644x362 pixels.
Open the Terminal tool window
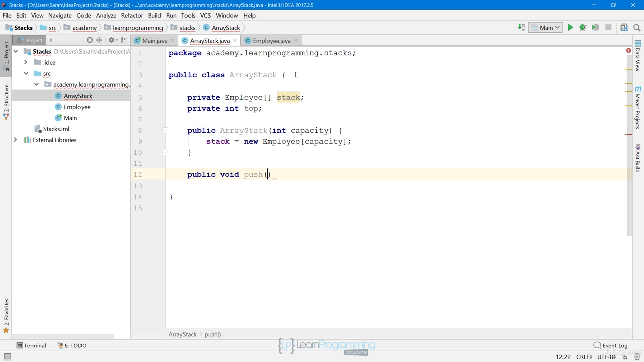tap(31, 345)
